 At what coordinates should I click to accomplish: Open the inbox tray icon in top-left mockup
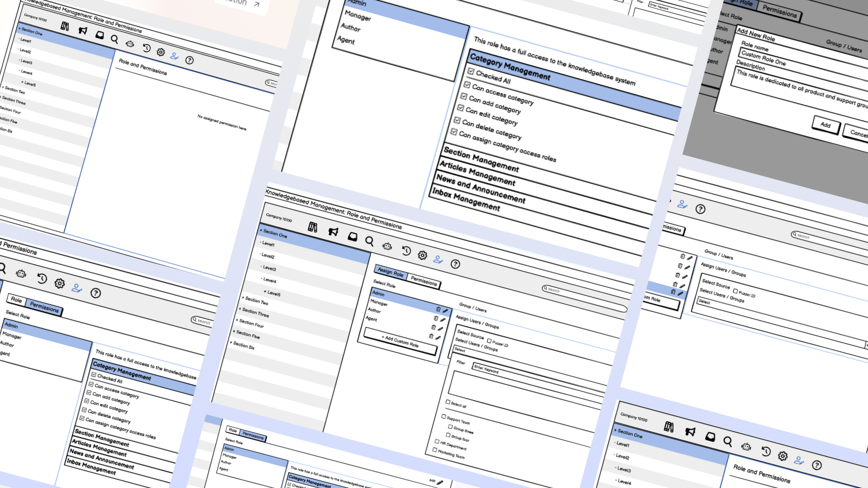[x=99, y=35]
